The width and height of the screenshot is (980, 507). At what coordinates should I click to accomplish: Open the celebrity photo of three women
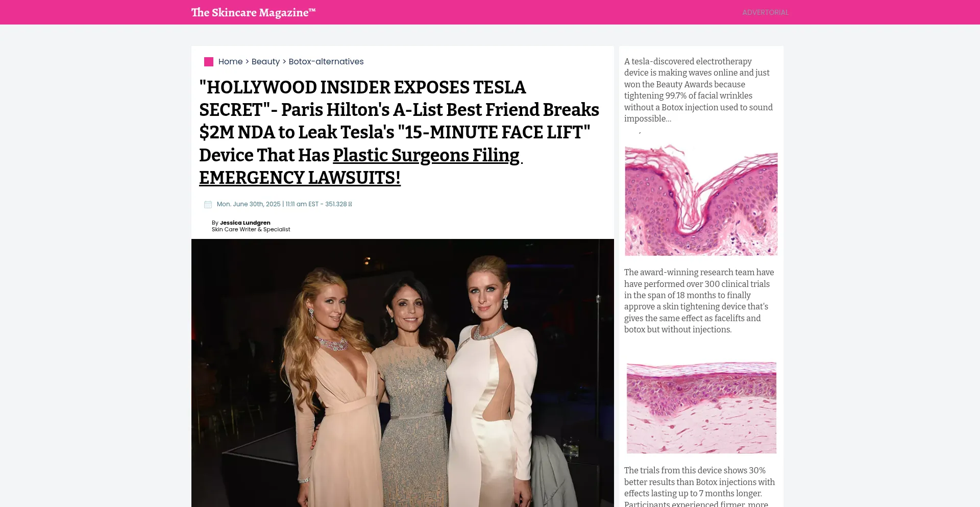pos(403,373)
